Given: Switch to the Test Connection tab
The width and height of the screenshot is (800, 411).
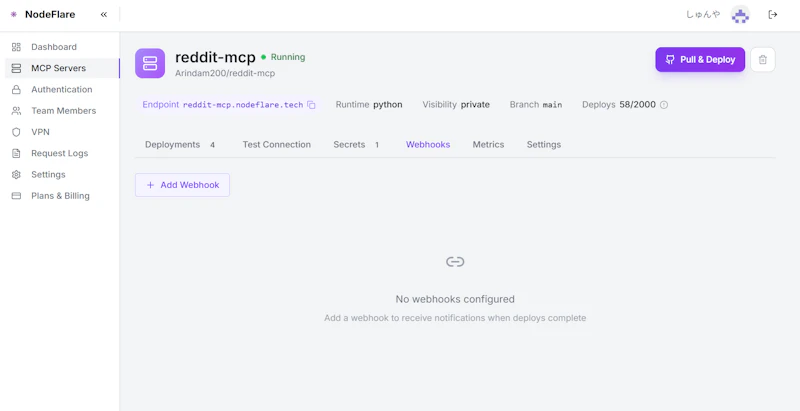Looking at the screenshot, I should [277, 145].
